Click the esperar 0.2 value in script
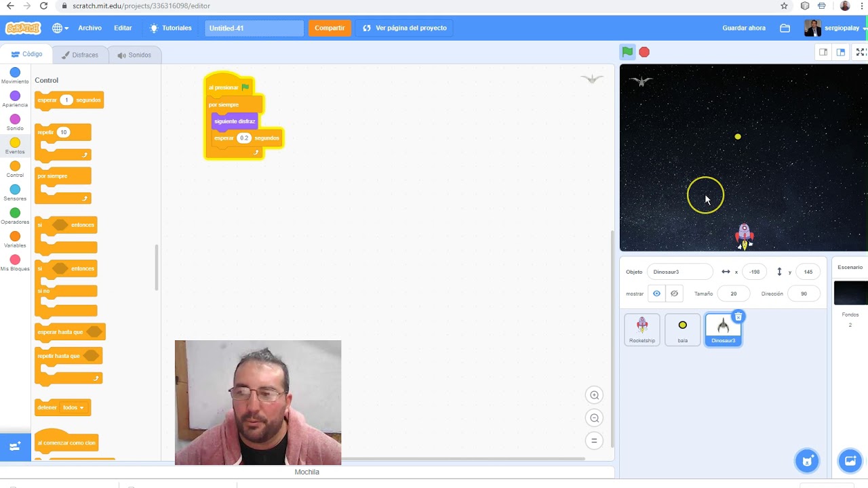Image resolution: width=868 pixels, height=488 pixels. pyautogui.click(x=244, y=138)
